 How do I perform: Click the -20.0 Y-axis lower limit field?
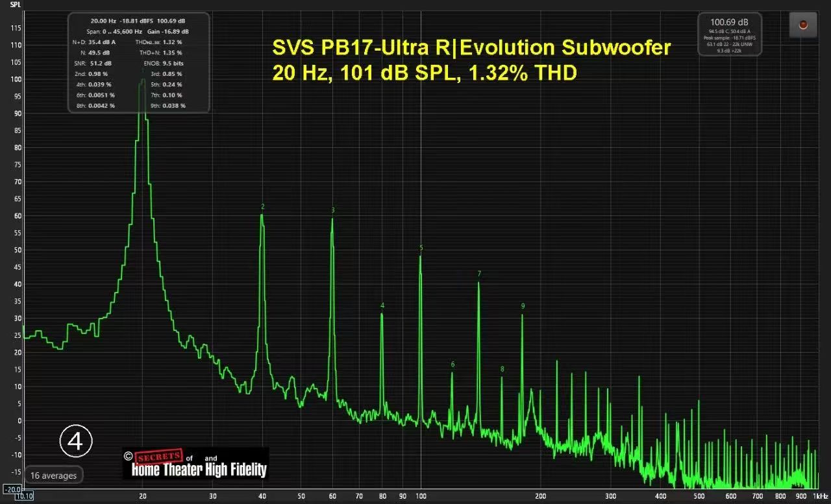coord(12,489)
